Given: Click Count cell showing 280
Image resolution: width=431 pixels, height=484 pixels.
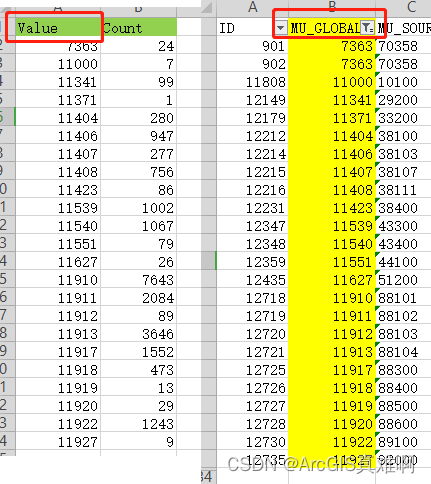Looking at the screenshot, I should coord(139,118).
